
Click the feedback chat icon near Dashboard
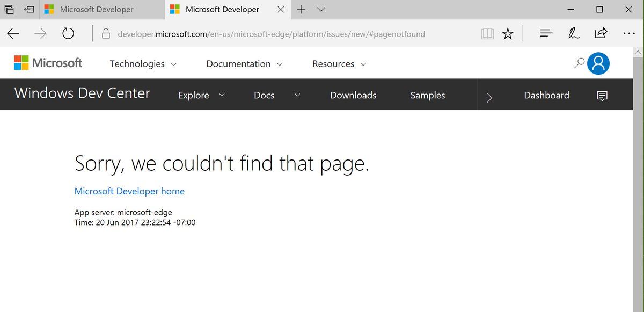coord(602,96)
